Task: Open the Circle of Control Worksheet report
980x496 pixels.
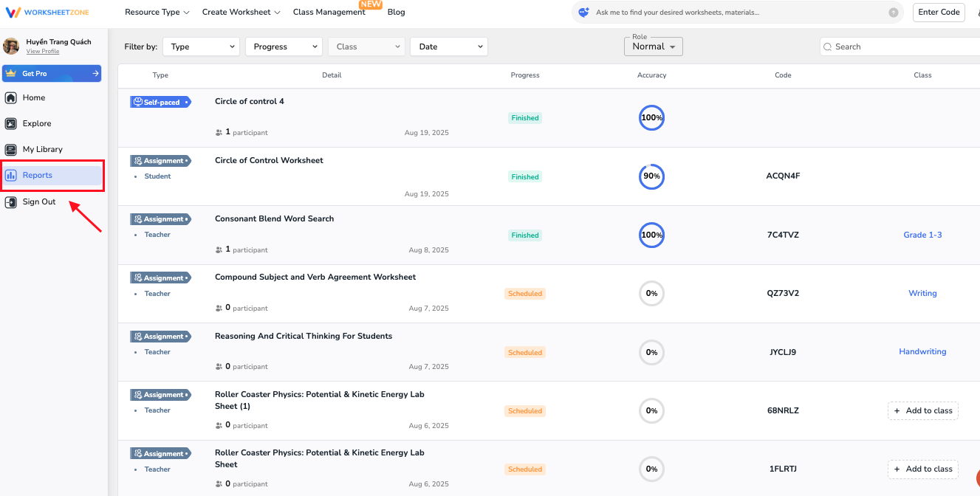Action: click(269, 160)
